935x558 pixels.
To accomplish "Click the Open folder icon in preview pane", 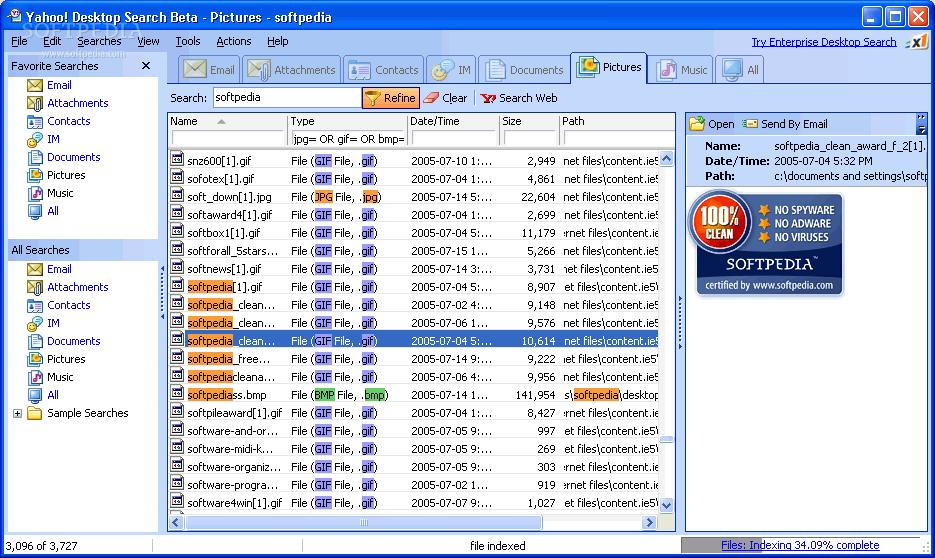I will click(696, 124).
